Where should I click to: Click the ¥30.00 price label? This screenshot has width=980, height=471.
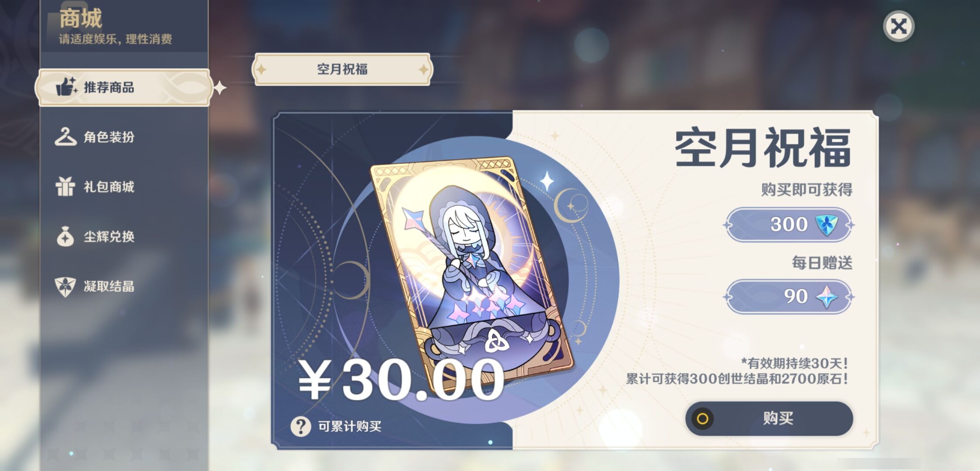point(401,379)
